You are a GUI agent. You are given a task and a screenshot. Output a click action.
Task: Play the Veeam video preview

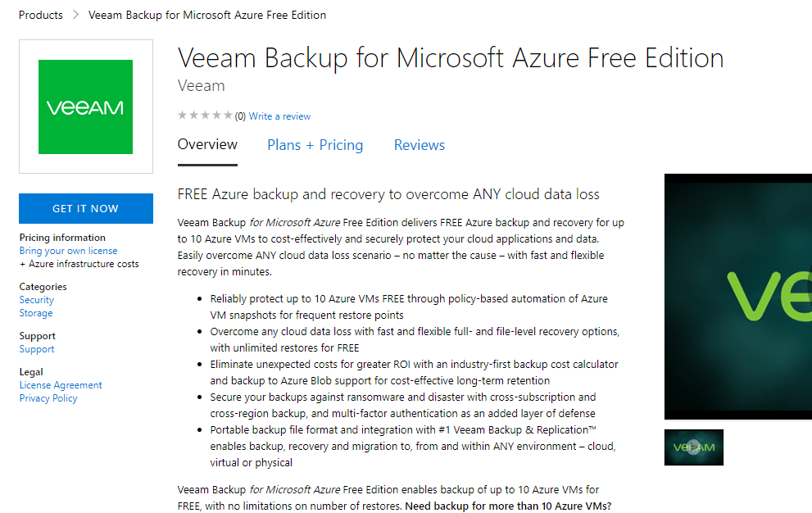point(737,297)
